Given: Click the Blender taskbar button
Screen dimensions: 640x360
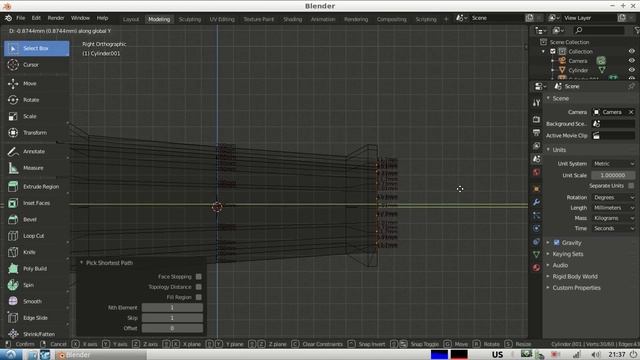Looking at the screenshot, I should point(100,355).
